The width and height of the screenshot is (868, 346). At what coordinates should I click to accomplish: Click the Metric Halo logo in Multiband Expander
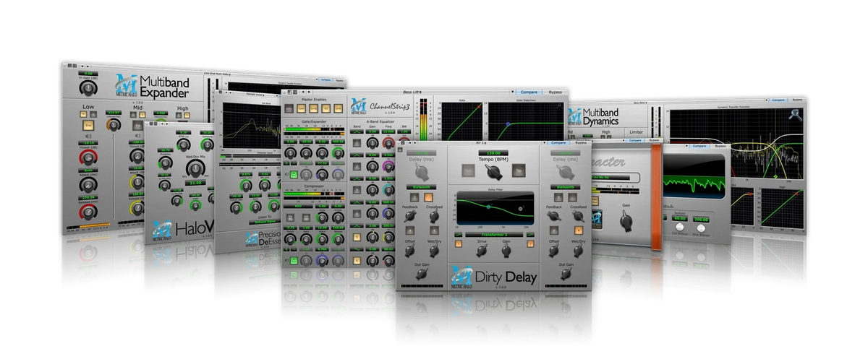[x=127, y=87]
